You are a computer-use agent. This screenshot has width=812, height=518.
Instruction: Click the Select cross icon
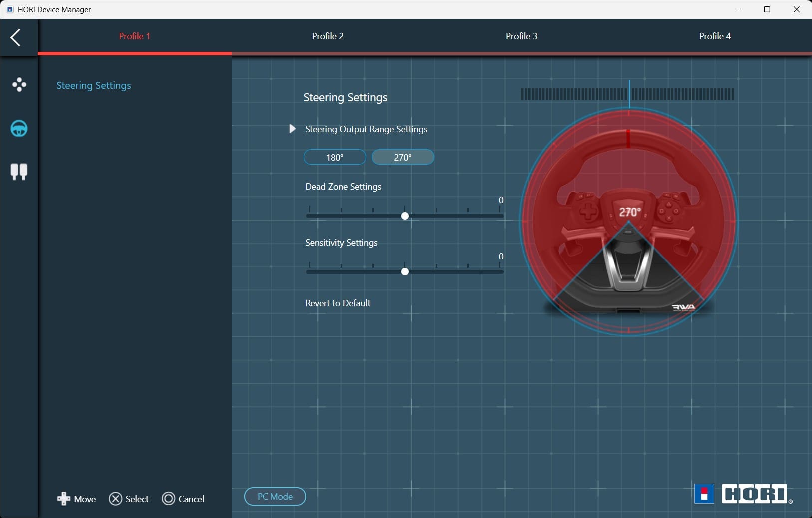tap(115, 499)
